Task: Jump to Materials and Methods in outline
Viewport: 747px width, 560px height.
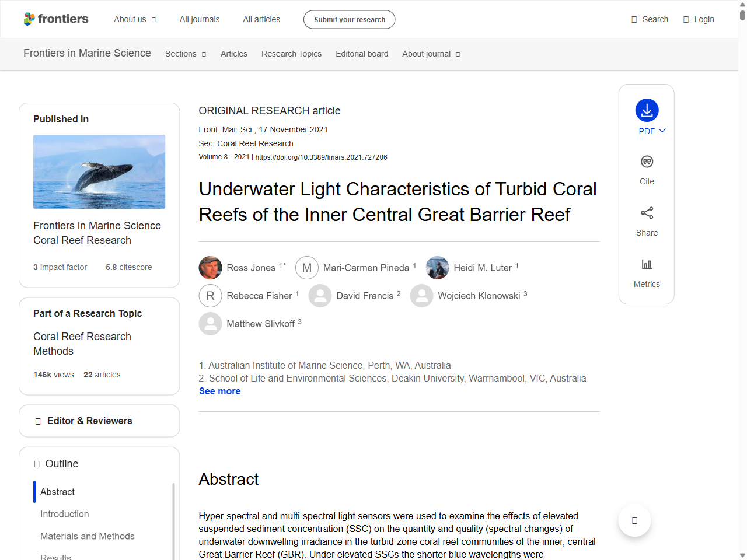Action: (x=87, y=536)
